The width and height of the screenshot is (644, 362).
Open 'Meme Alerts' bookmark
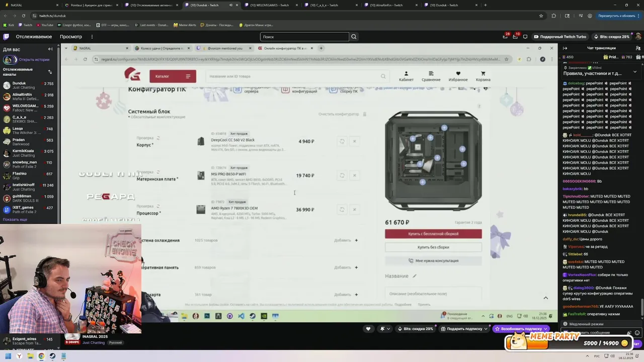(x=185, y=25)
